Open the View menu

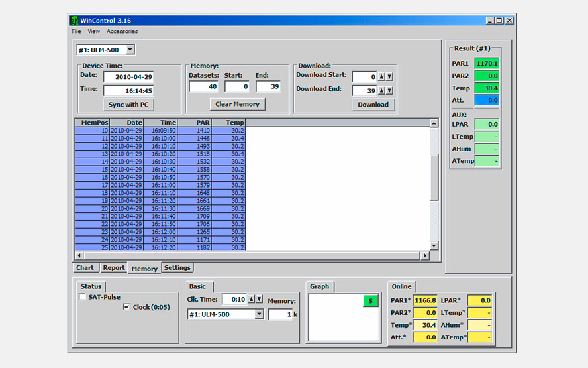tap(94, 31)
